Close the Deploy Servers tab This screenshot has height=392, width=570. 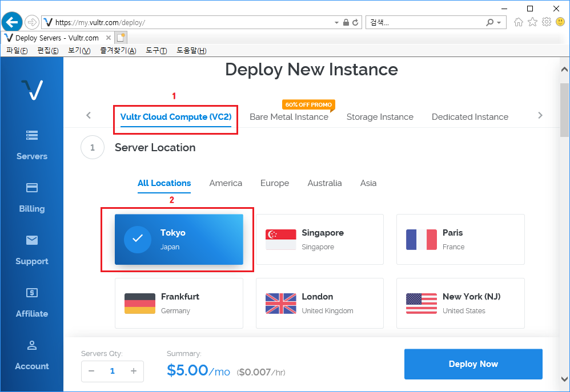point(109,38)
